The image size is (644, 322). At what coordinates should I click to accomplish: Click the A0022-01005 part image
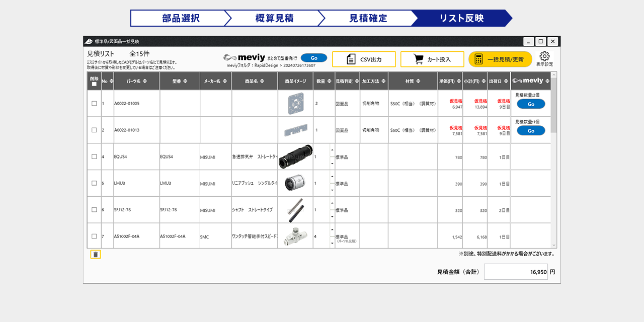tap(295, 103)
